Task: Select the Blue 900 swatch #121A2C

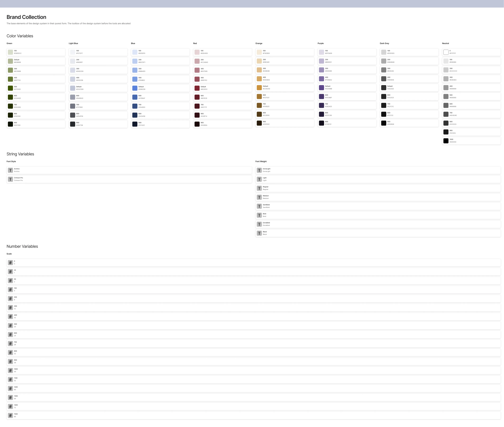Action: (135, 124)
